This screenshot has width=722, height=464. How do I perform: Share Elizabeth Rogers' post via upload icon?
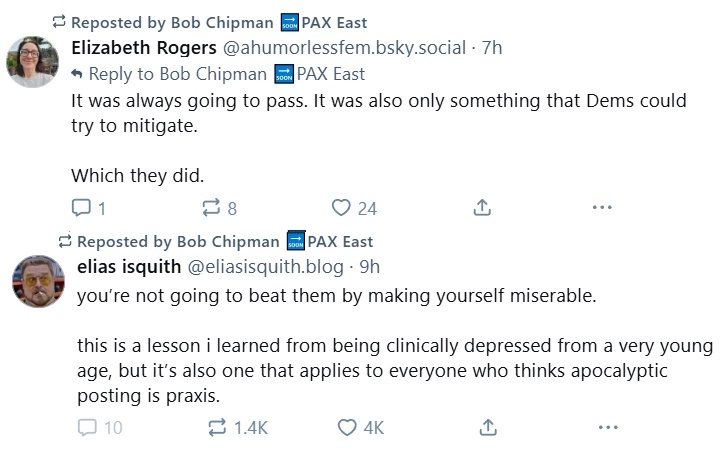[482, 208]
